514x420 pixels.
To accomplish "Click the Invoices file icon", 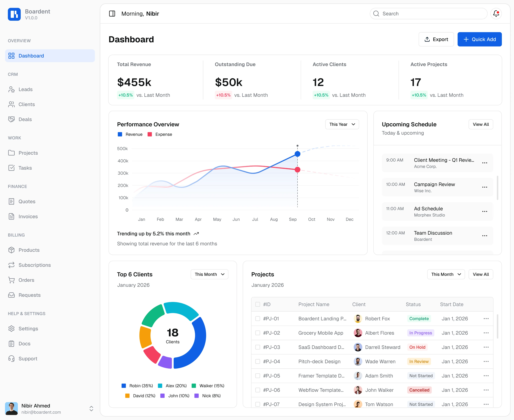I will click(11, 217).
